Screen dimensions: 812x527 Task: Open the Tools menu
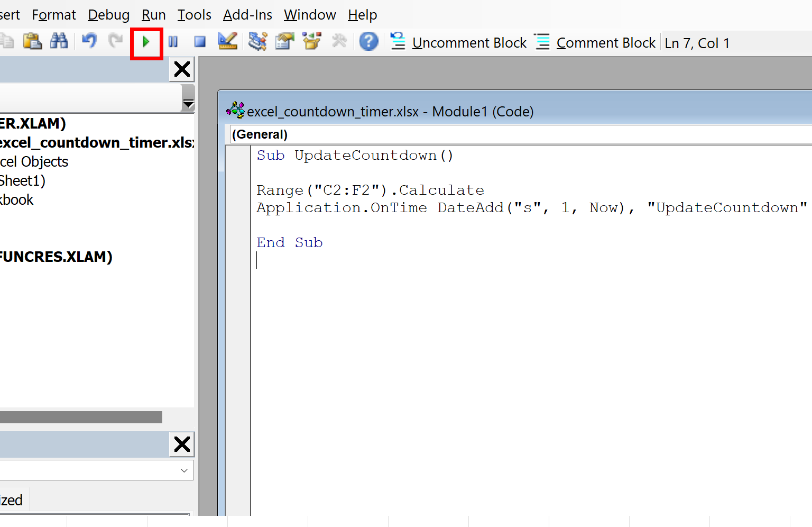point(194,15)
